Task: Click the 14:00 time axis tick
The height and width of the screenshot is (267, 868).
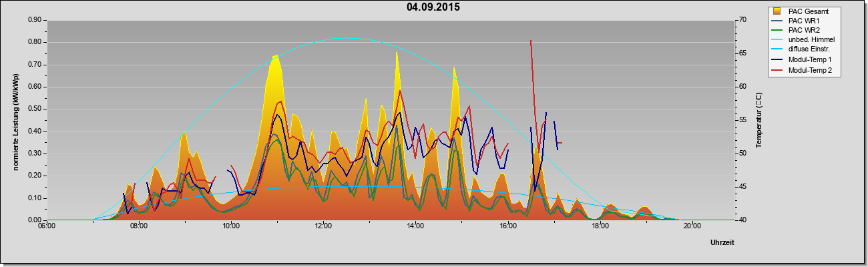Action: (x=415, y=226)
